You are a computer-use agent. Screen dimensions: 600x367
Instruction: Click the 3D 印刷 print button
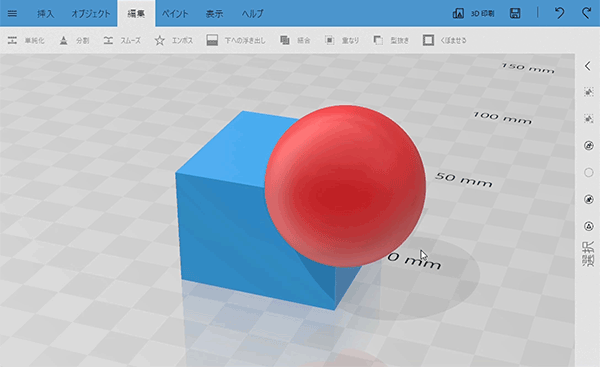click(x=473, y=13)
